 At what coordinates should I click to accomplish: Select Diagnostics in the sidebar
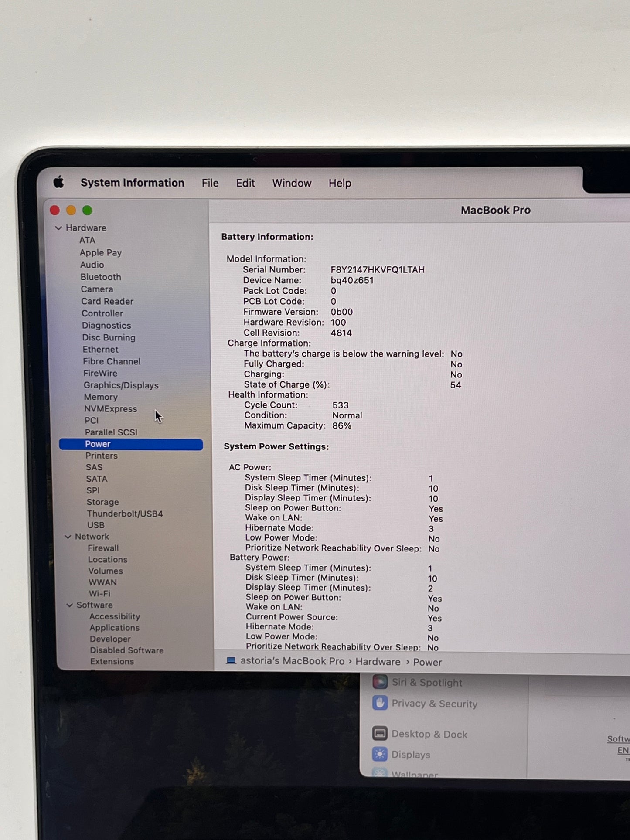pyautogui.click(x=106, y=326)
